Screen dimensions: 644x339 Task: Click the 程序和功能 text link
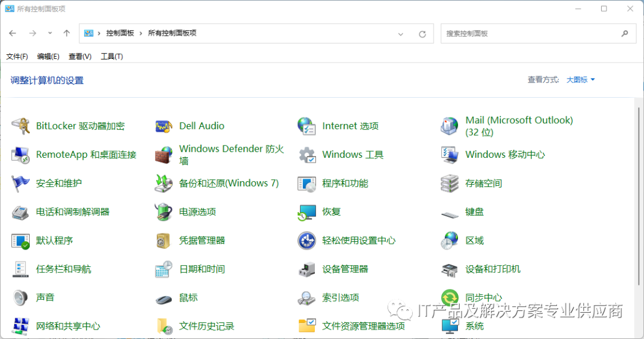(x=345, y=184)
